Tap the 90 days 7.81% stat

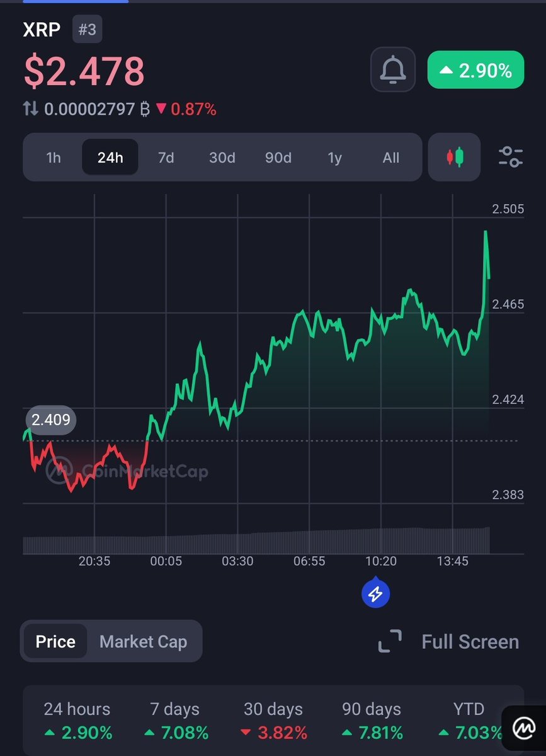click(x=372, y=721)
